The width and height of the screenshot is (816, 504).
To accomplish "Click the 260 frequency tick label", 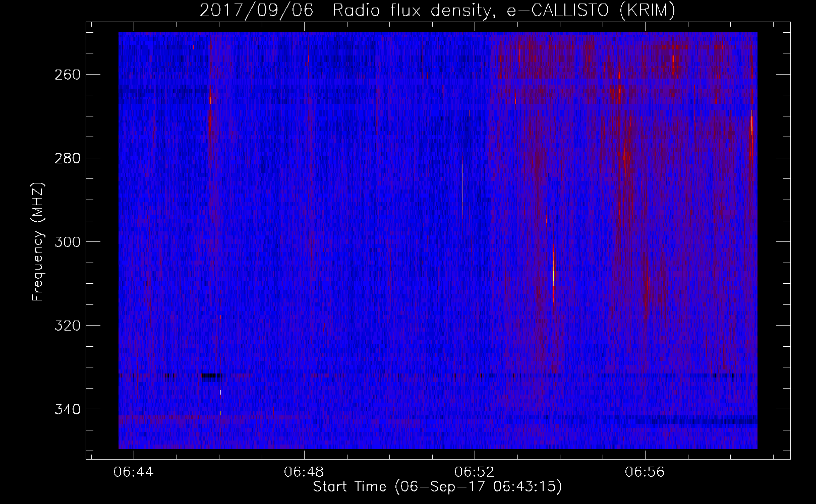I will 68,75.
